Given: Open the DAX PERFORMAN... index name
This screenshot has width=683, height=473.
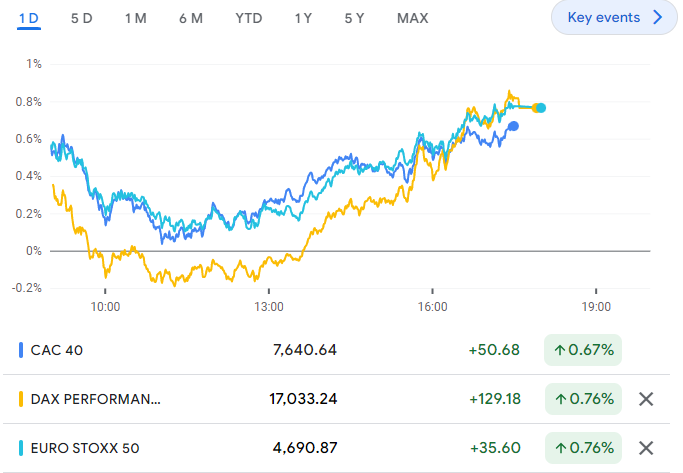Looking at the screenshot, I should [x=95, y=399].
